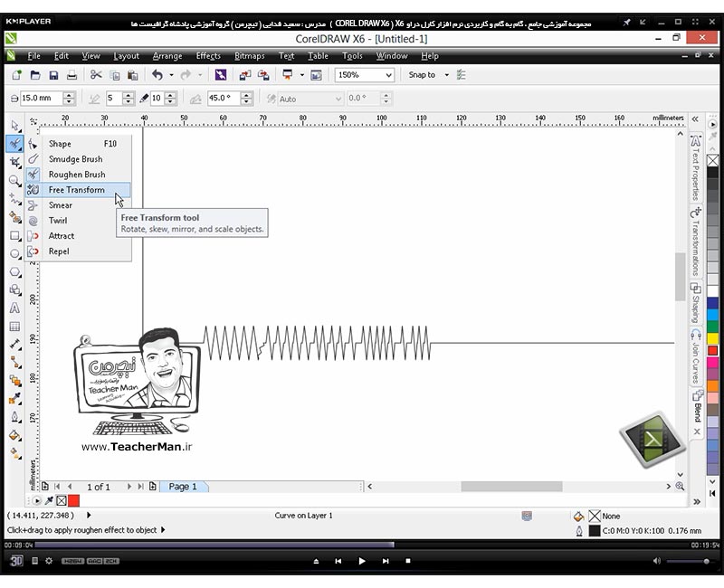Click the Copy icon in toolbar
This screenshot has height=588, width=724.
click(x=115, y=75)
